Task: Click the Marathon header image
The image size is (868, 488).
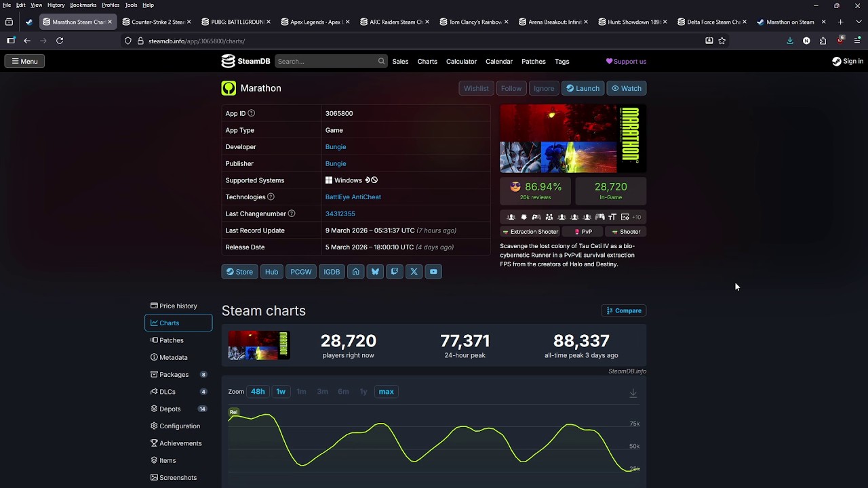Action: [573, 139]
